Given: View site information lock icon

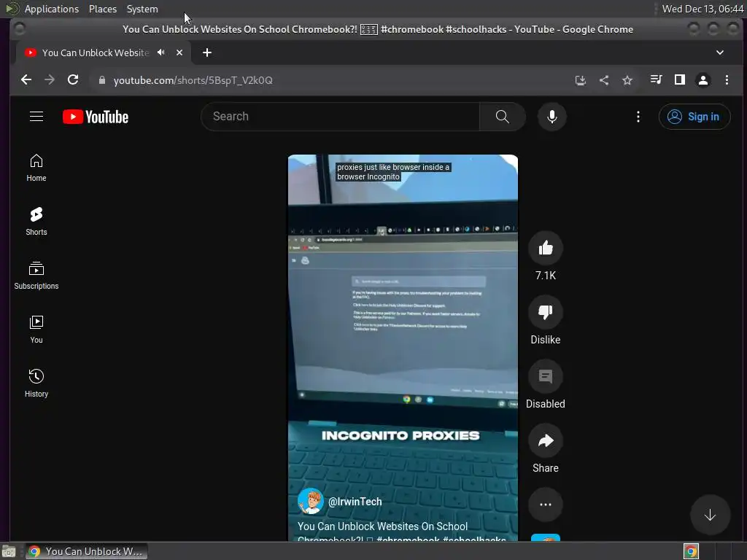Looking at the screenshot, I should point(101,80).
